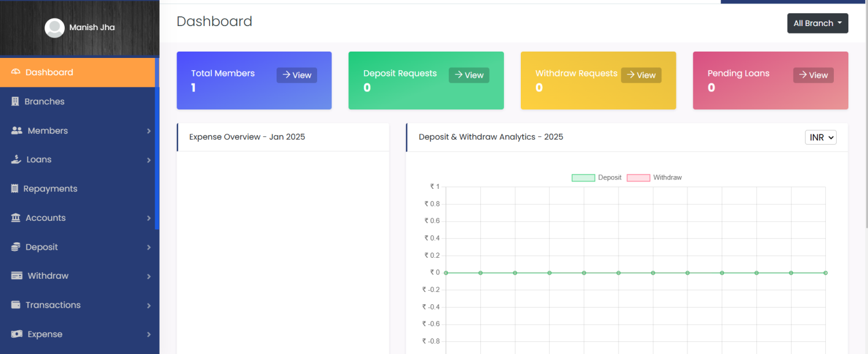Click the Members people icon
Viewport: 868px width, 354px height.
pyautogui.click(x=17, y=131)
